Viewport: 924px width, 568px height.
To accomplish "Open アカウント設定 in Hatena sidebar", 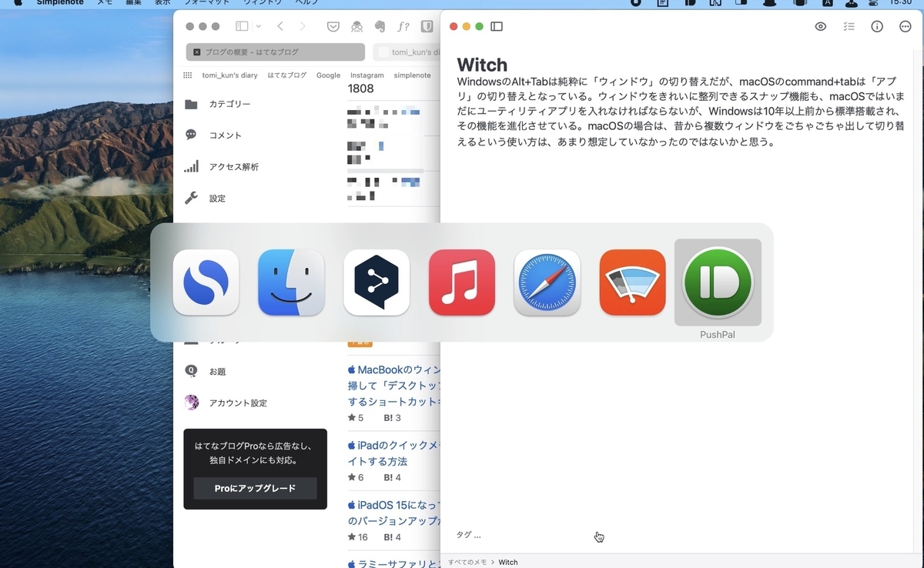I will [x=238, y=403].
